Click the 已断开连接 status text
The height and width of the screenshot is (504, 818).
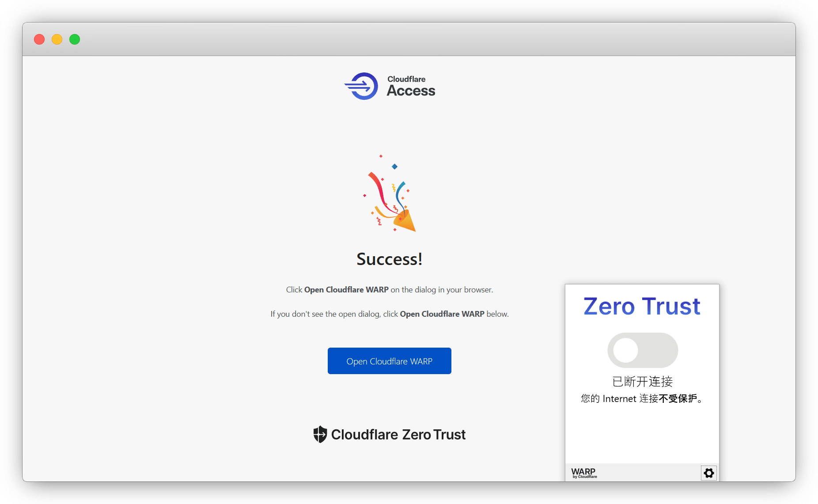pyautogui.click(x=642, y=381)
